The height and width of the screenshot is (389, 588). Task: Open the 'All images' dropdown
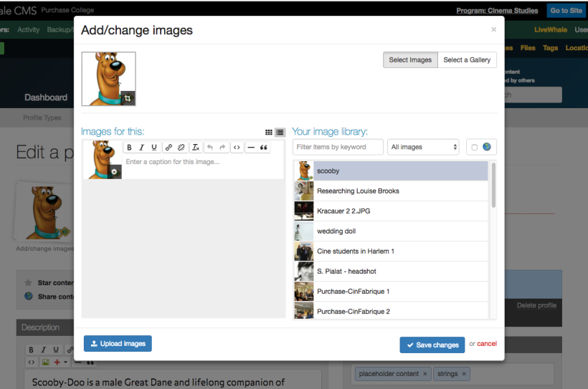pos(423,147)
